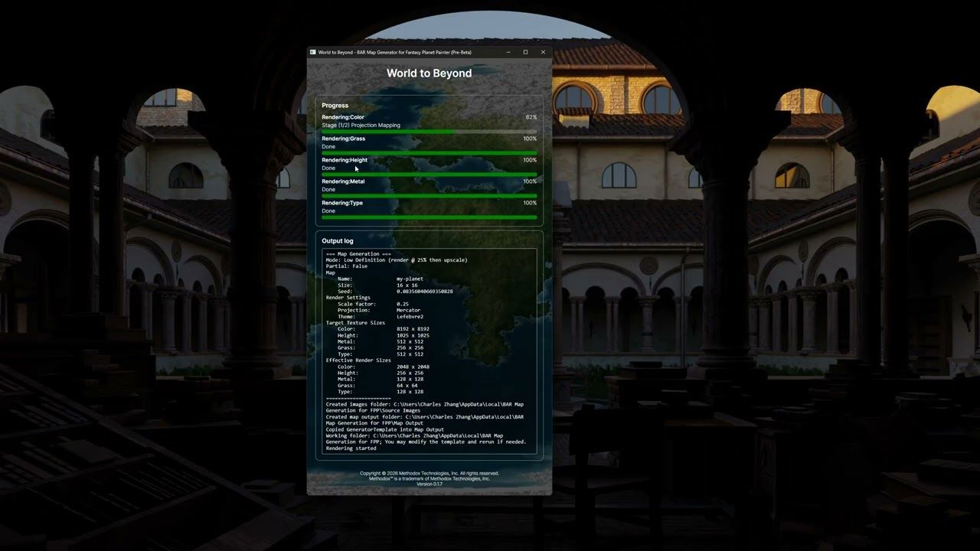Screen dimensions: 980x551
Task: Click the app icon in the title bar
Action: [312, 52]
